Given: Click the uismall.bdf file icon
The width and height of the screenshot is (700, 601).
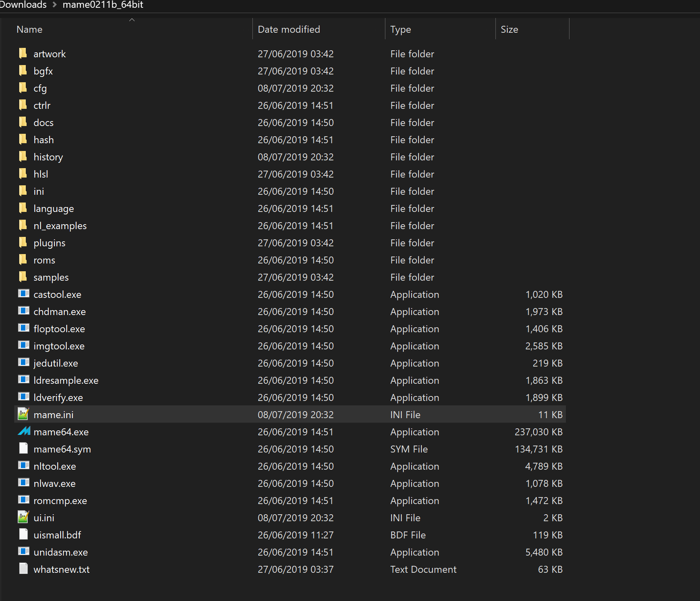Looking at the screenshot, I should 23,534.
